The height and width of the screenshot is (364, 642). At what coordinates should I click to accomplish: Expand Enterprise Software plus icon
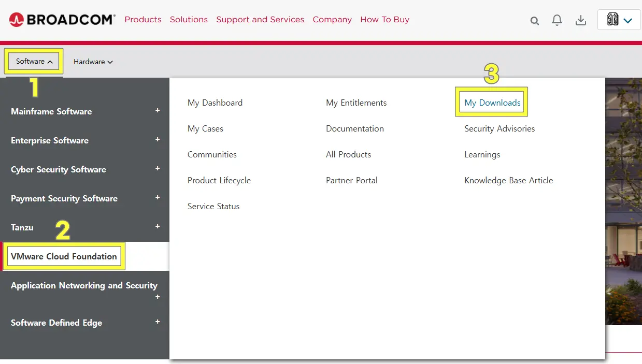(x=158, y=139)
